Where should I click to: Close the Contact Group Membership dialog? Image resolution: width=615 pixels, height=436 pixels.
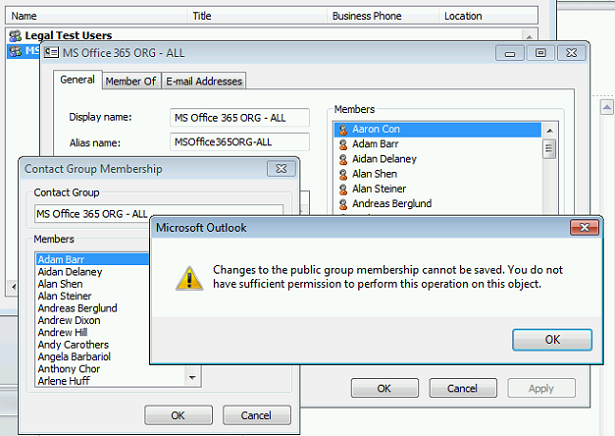[x=281, y=169]
